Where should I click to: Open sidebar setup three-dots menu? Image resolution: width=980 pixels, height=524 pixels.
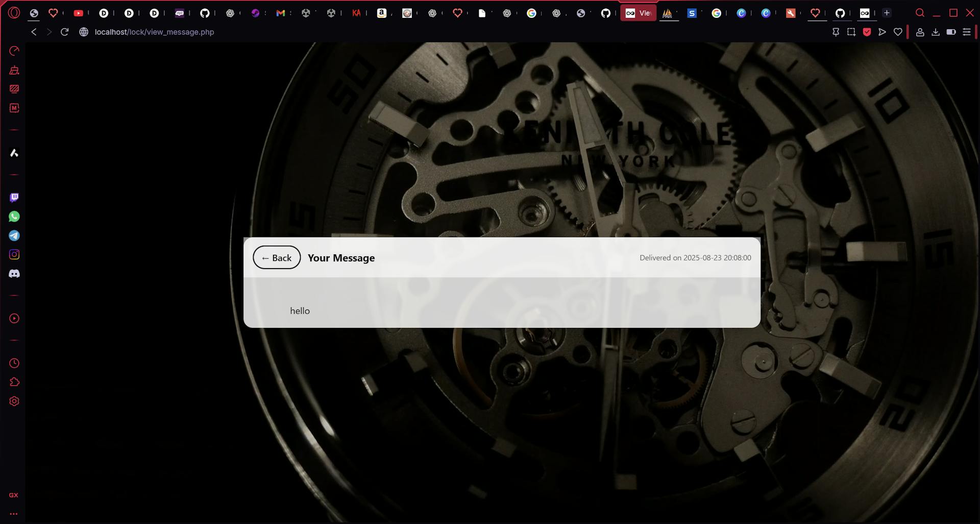coord(14,514)
